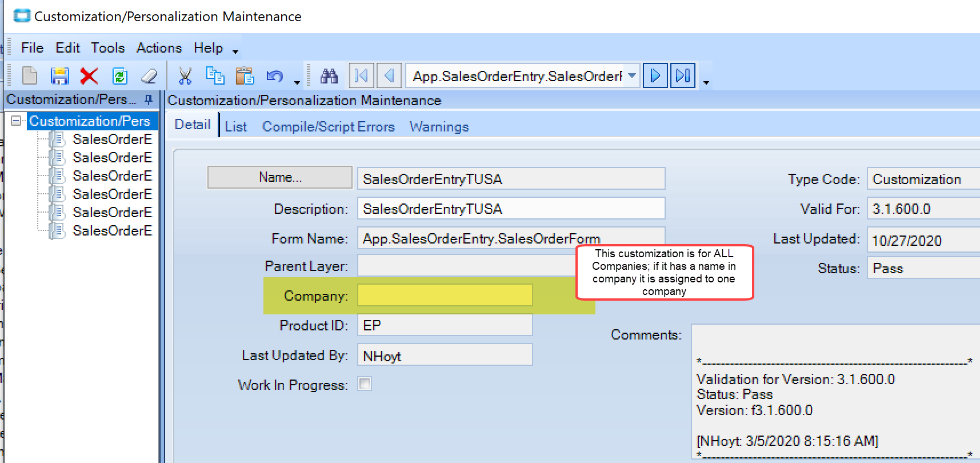
Task: Click the form selector combo box text
Action: [x=517, y=75]
